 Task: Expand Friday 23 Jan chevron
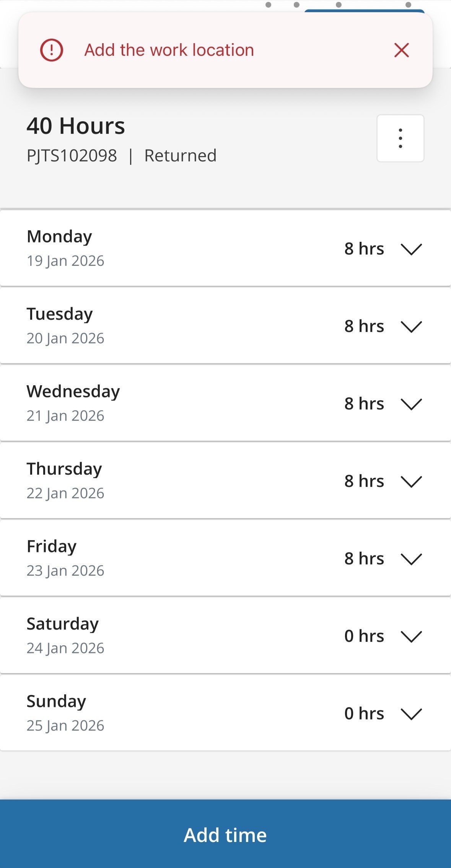click(411, 559)
